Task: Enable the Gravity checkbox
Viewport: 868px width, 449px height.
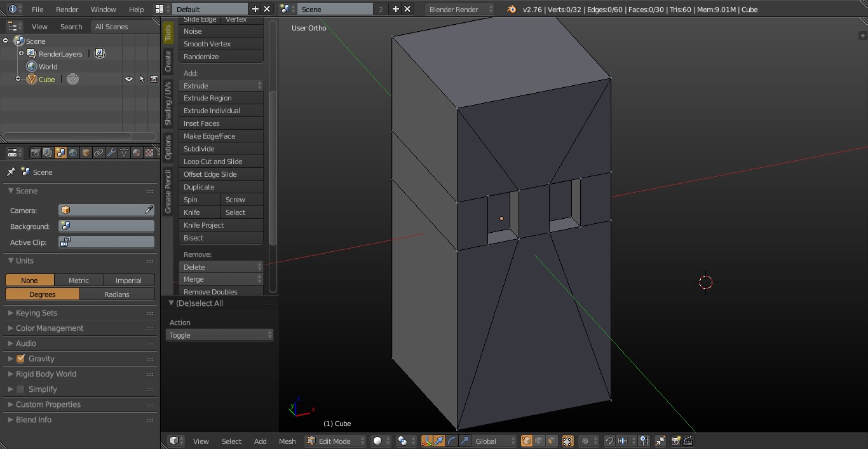Action: [x=21, y=359]
